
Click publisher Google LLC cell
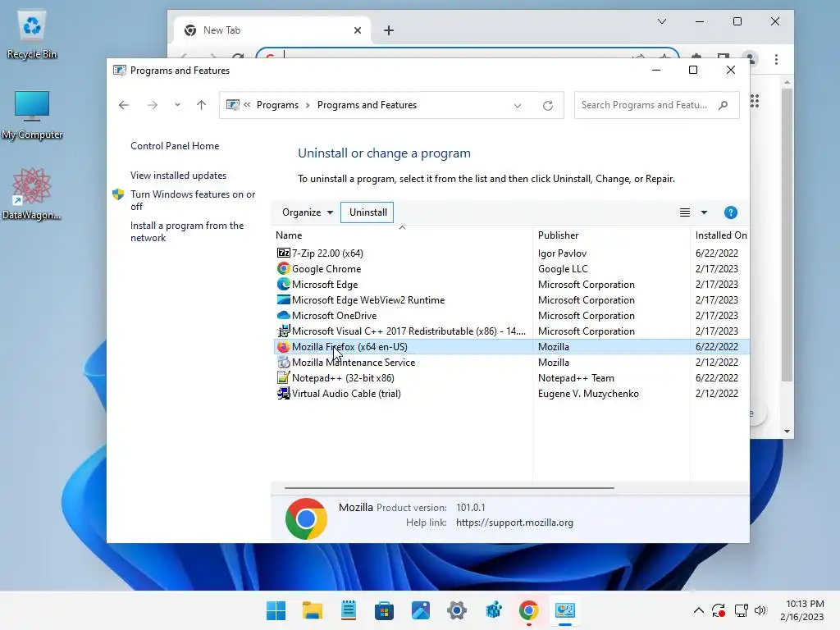coord(563,268)
